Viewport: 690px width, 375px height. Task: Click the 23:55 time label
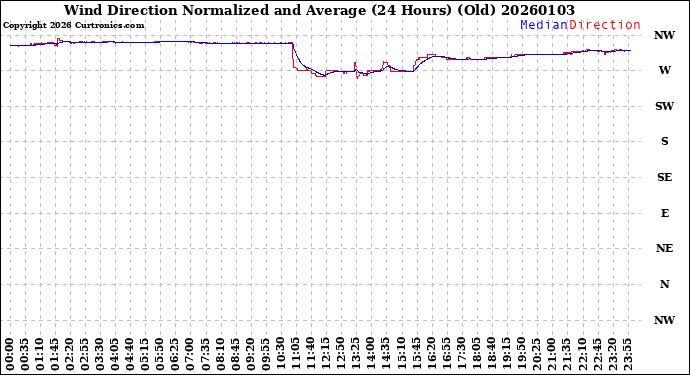point(627,354)
